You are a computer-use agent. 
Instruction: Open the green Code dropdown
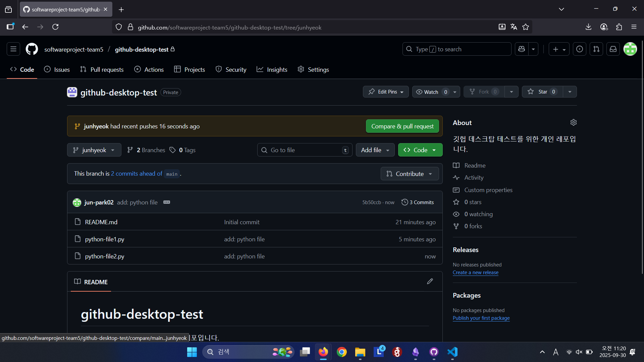[420, 150]
